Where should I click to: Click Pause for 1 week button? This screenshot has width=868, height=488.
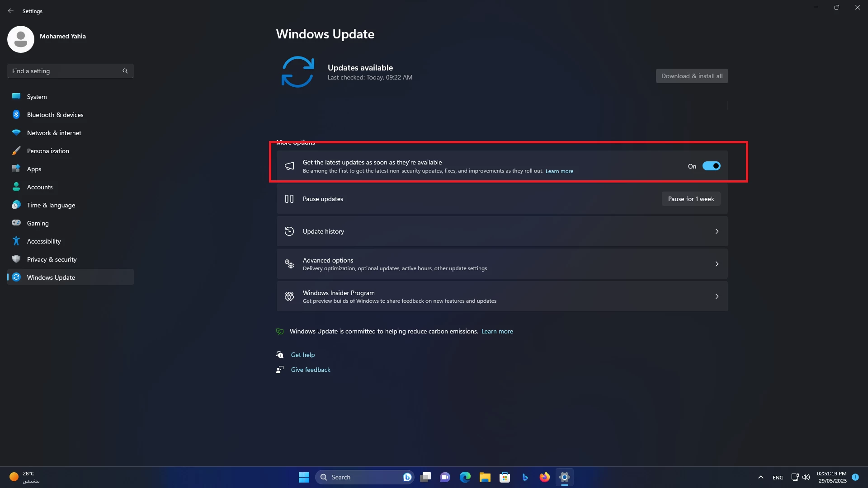click(691, 199)
